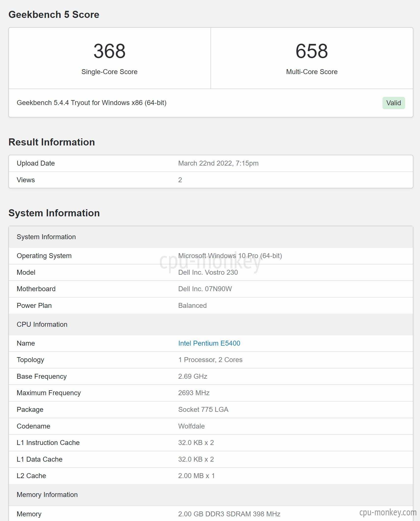
Task: Click the Socket 775 LGA package value
Action: point(203,409)
